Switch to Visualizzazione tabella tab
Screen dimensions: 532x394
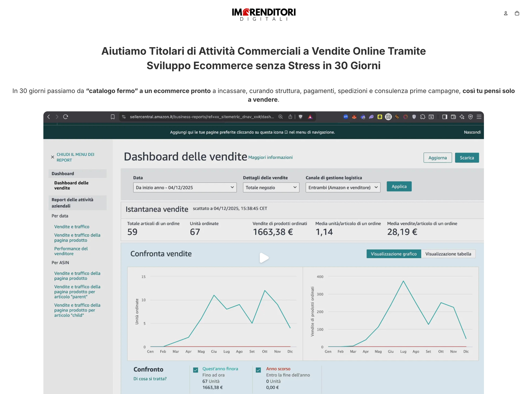[448, 254]
